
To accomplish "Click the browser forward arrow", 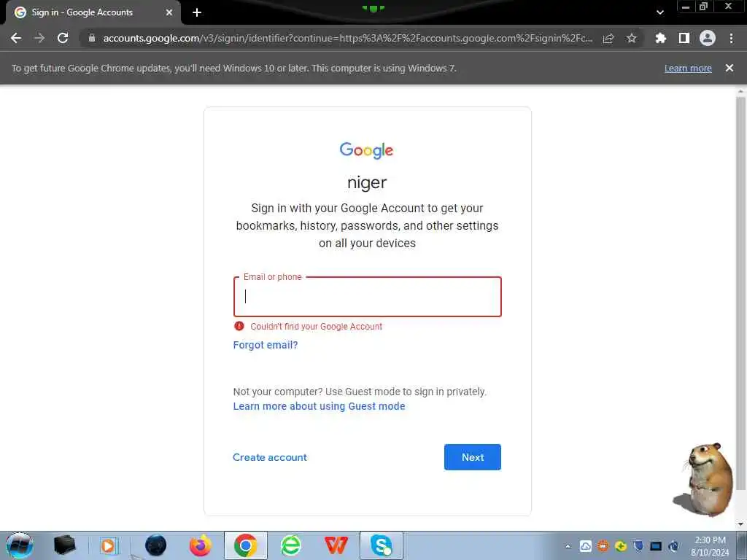I will point(39,38).
